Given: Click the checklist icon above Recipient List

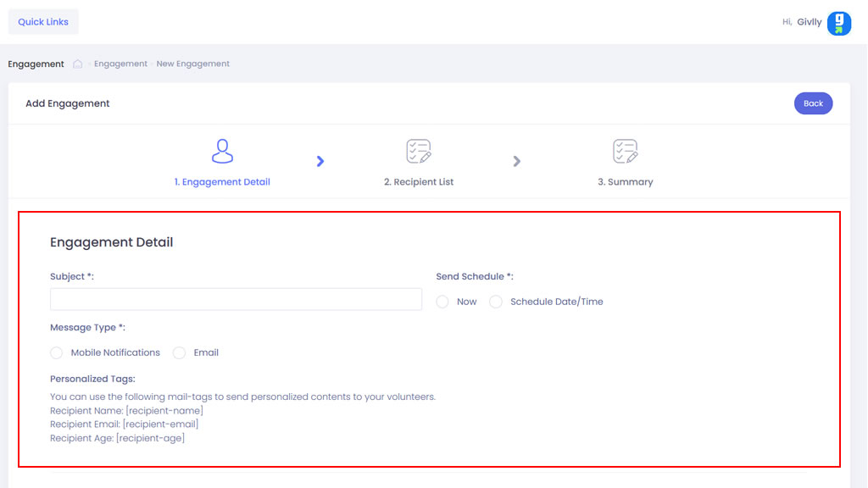Looking at the screenshot, I should point(419,152).
